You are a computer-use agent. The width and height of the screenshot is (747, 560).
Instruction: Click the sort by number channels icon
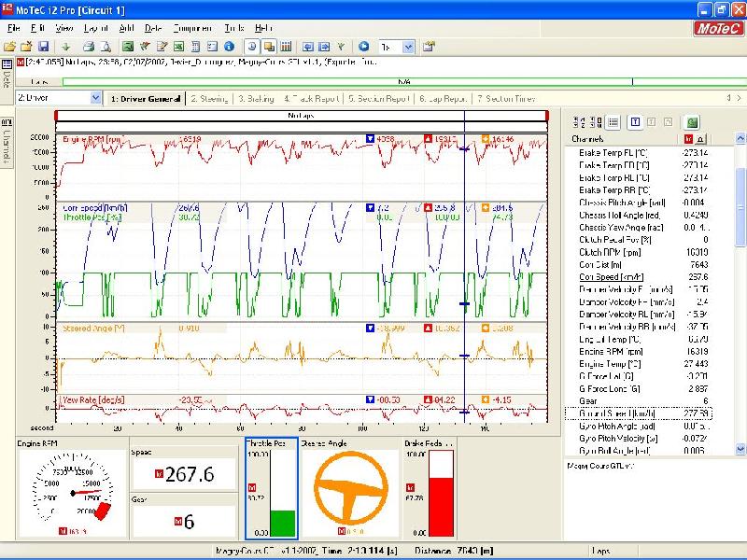point(596,122)
